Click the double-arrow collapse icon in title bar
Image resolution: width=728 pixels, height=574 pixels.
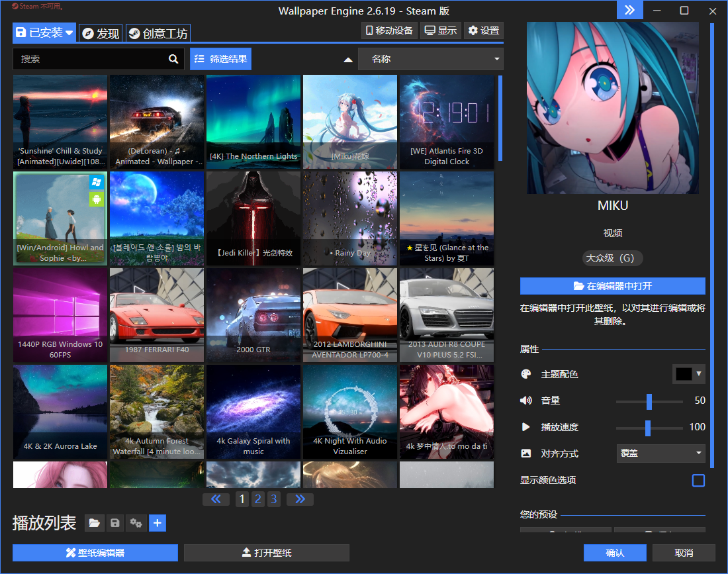click(x=630, y=11)
